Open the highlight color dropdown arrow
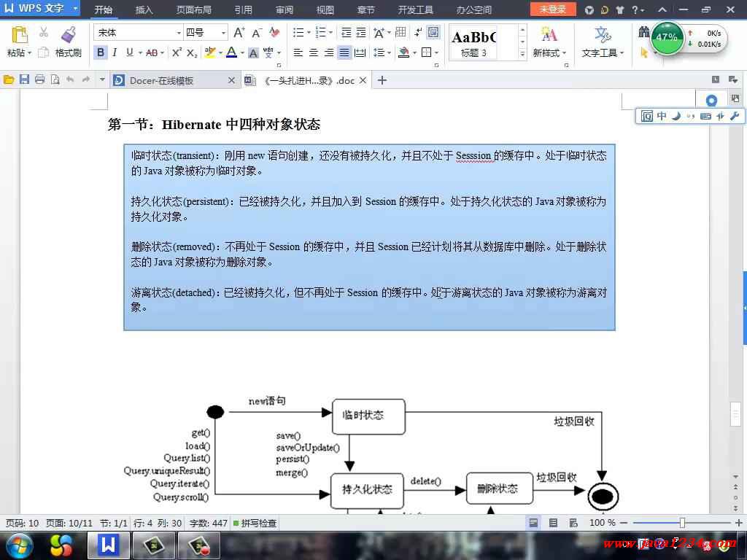This screenshot has width=747, height=560. (220, 52)
